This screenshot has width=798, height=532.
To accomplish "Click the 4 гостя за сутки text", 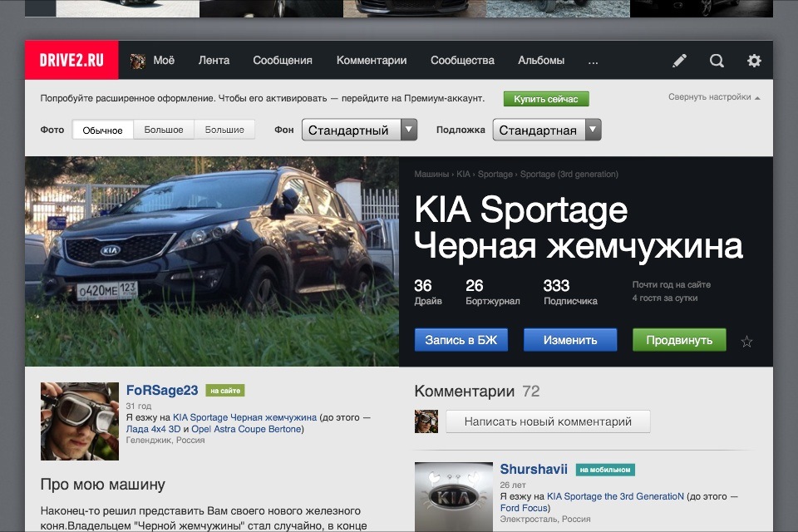I will (665, 298).
